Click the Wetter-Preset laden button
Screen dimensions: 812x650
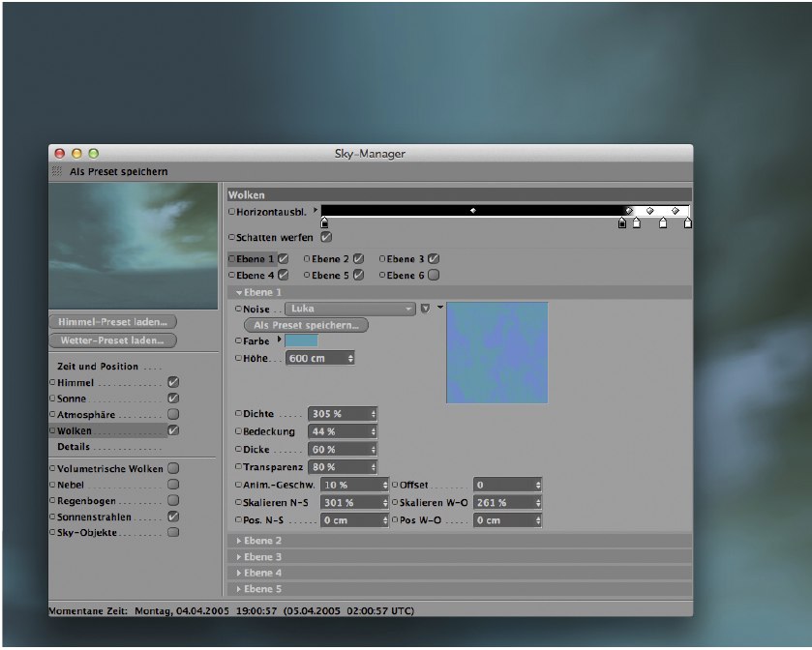tap(112, 340)
